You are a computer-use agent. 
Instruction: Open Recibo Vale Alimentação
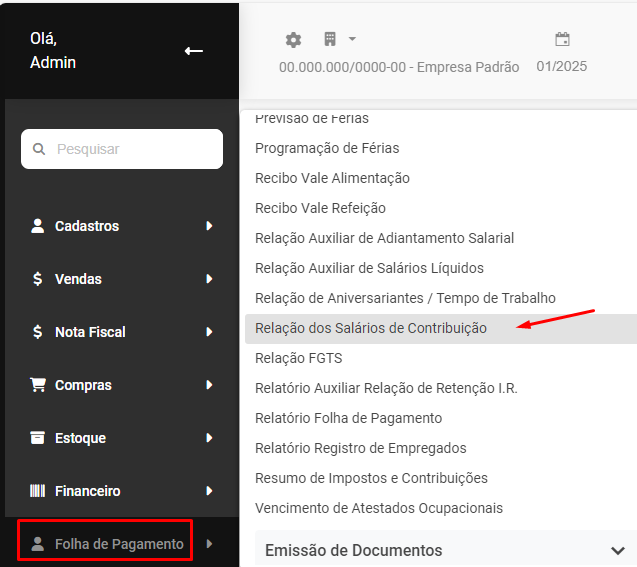click(332, 178)
